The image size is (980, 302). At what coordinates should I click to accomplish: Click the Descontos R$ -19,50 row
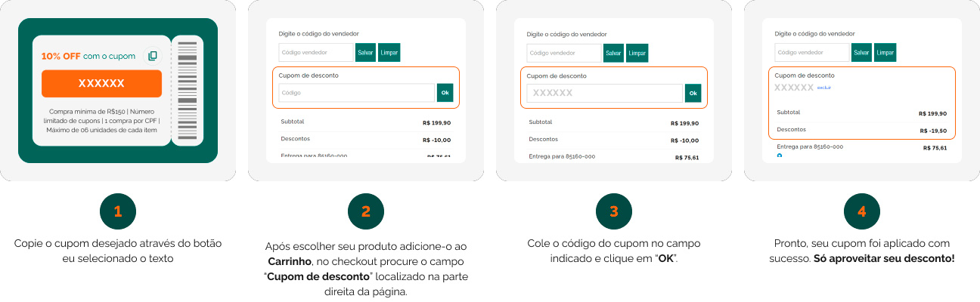tap(862, 130)
